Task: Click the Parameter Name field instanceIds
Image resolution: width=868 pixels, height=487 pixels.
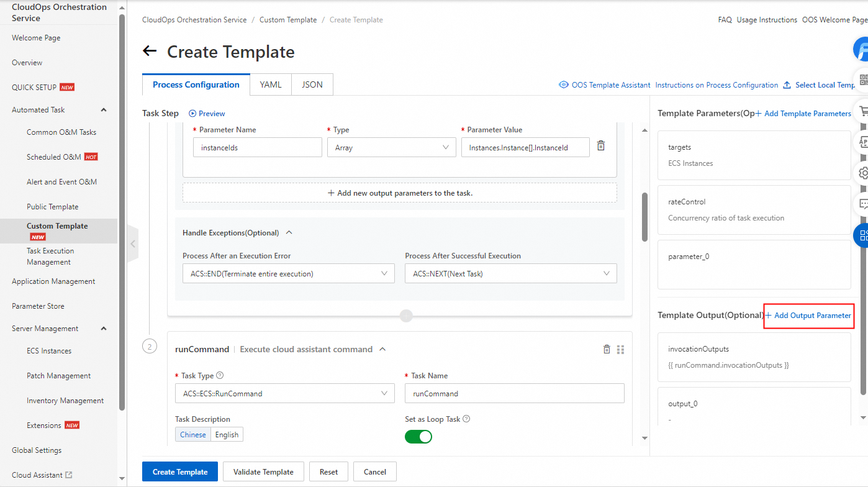Action: pyautogui.click(x=258, y=147)
